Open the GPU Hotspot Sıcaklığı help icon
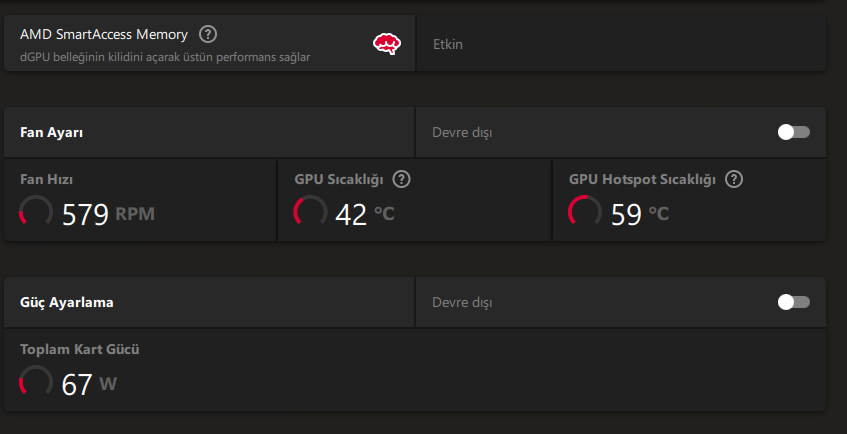This screenshot has height=434, width=847. (x=734, y=179)
